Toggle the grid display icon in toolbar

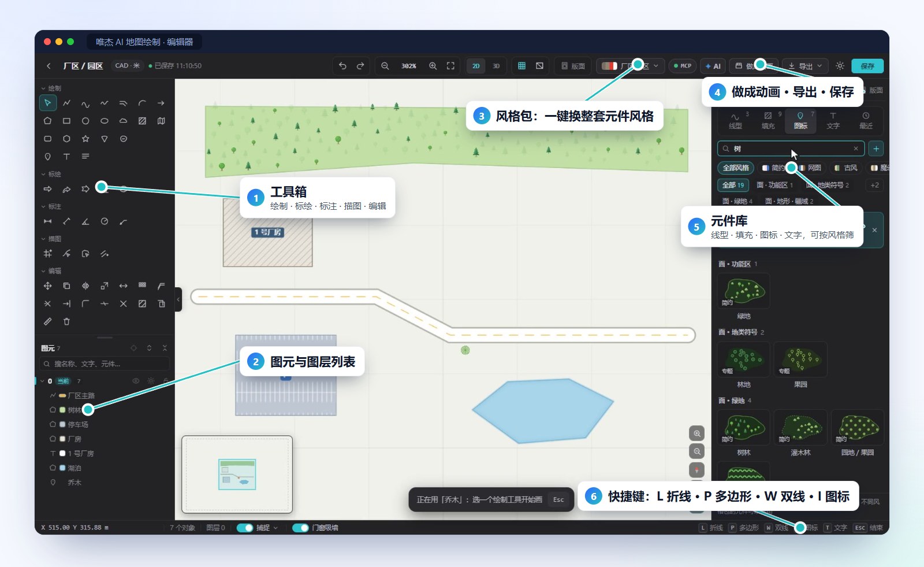(x=521, y=66)
